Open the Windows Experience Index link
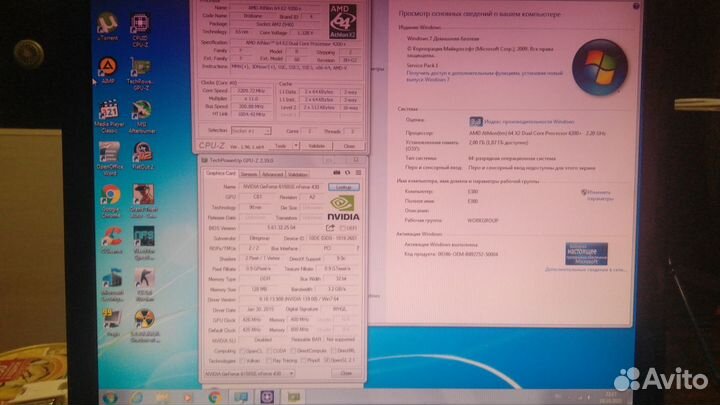This screenshot has height=405, width=720. pos(529,122)
